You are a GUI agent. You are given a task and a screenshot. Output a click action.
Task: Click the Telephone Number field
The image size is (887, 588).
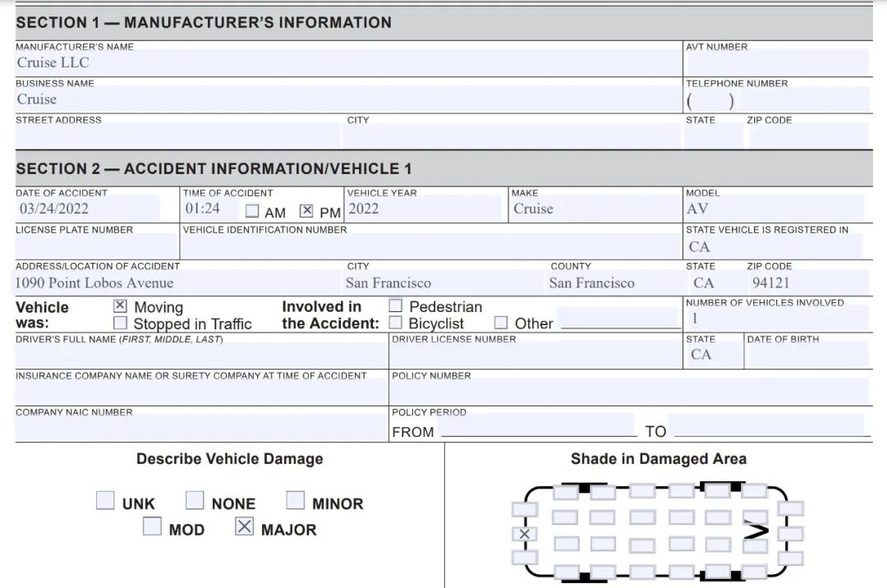click(x=777, y=100)
